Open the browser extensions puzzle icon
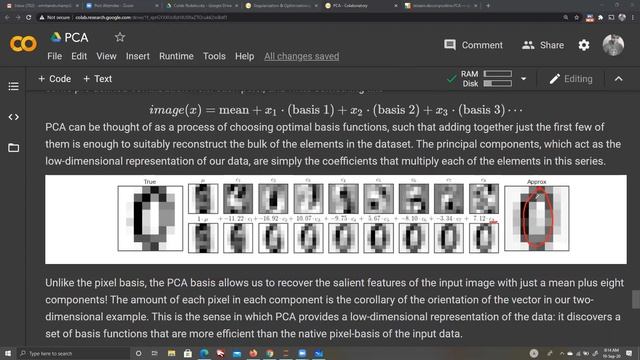This screenshot has width=640, height=360. [x=600, y=18]
